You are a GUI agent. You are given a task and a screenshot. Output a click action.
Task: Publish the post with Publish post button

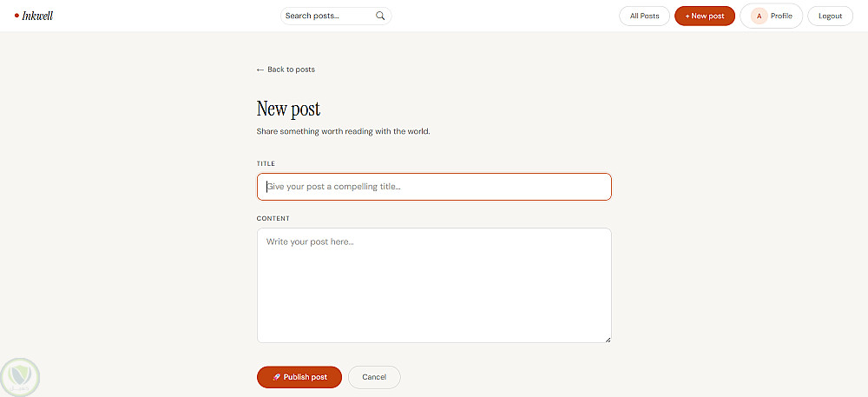tap(299, 377)
